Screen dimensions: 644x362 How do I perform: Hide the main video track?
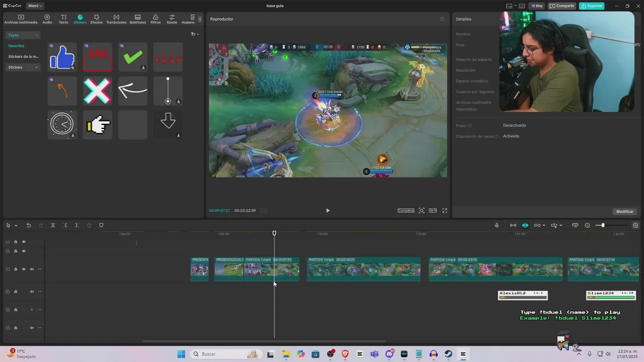(x=24, y=269)
